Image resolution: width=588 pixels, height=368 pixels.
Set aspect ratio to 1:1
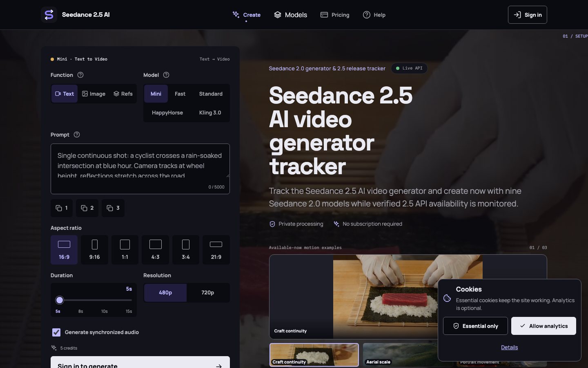125,250
